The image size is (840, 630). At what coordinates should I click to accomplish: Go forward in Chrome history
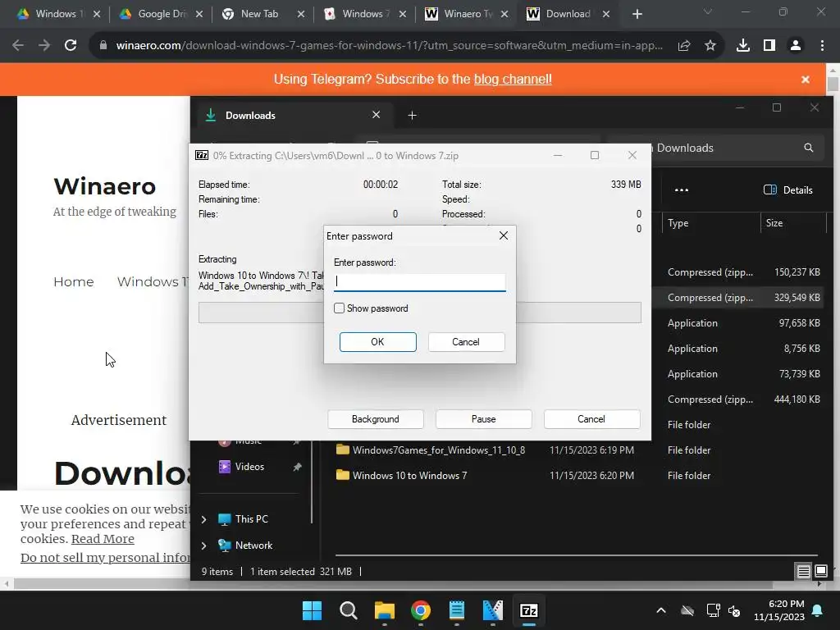coord(44,46)
